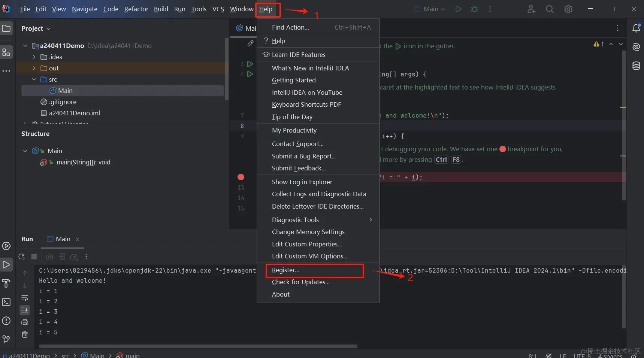Click the Print icon in Run console
This screenshot has height=358, width=644.
pyautogui.click(x=25, y=322)
